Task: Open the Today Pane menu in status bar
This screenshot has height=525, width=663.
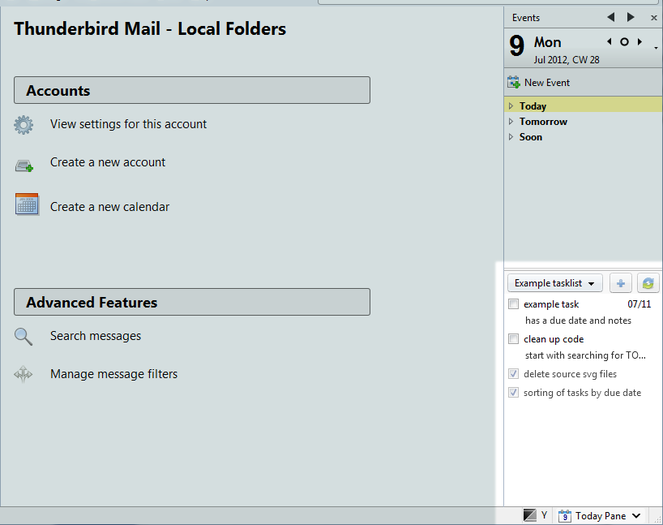Action: (x=600, y=516)
